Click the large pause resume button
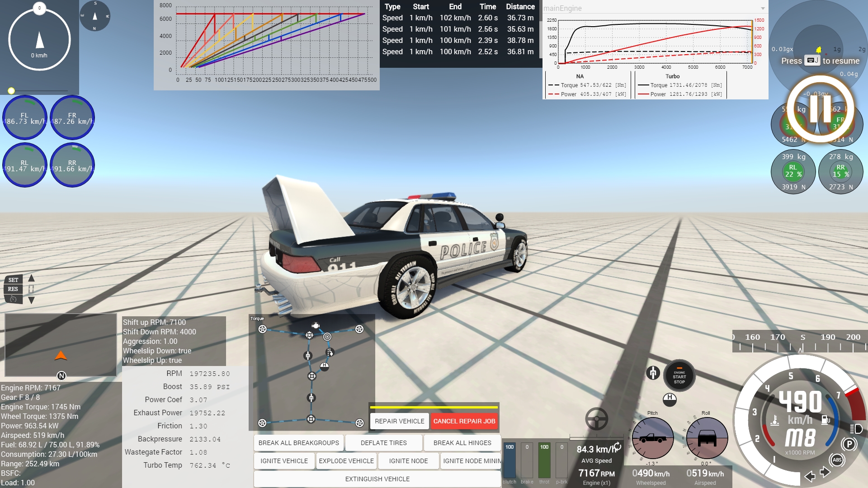The image size is (868, 488). tap(820, 109)
